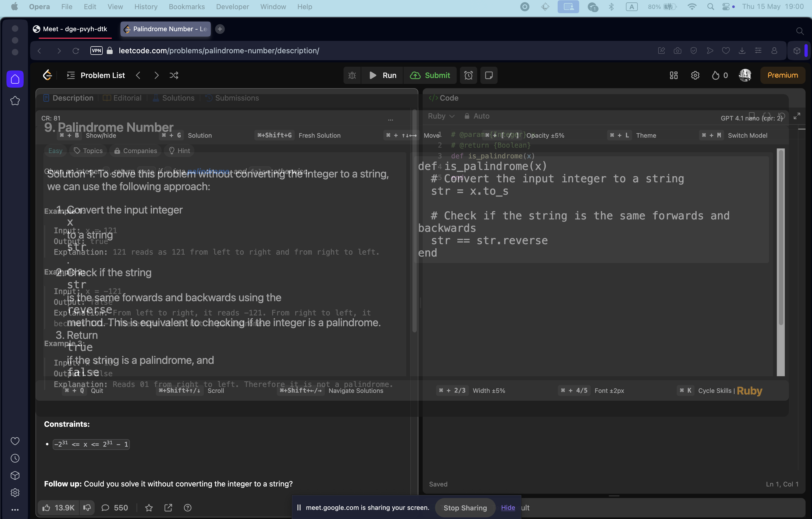Screen dimensions: 812x519
Task: Click the Hide link in sharing bar
Action: pyautogui.click(x=508, y=507)
